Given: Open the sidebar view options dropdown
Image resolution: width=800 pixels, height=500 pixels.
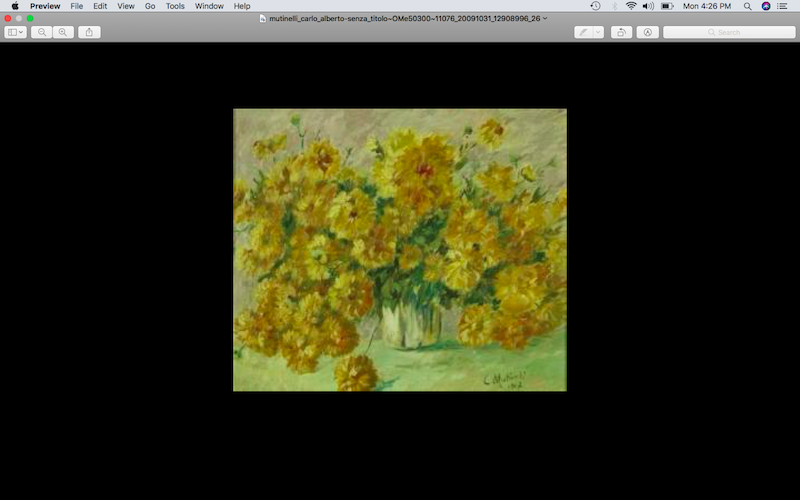Looking at the screenshot, I should [x=15, y=32].
